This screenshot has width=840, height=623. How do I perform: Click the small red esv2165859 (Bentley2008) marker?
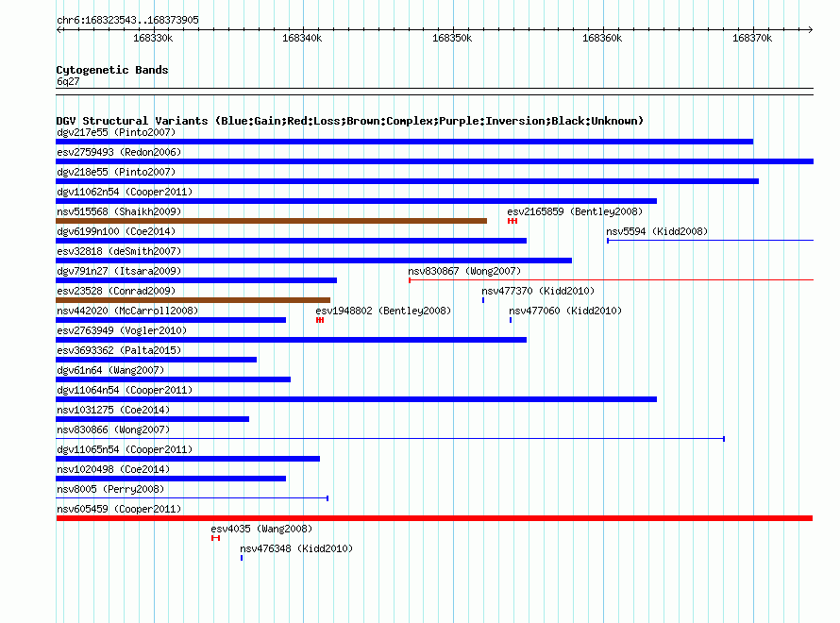[x=512, y=221]
